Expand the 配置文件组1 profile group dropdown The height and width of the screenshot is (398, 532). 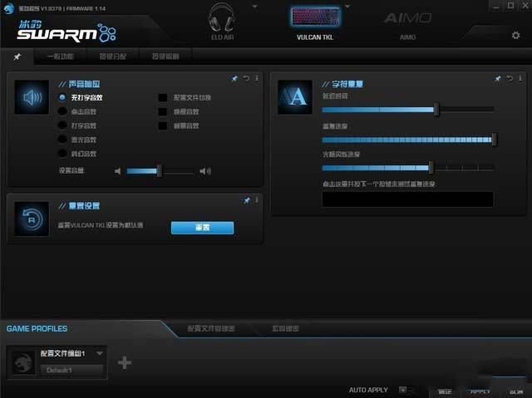(100, 353)
